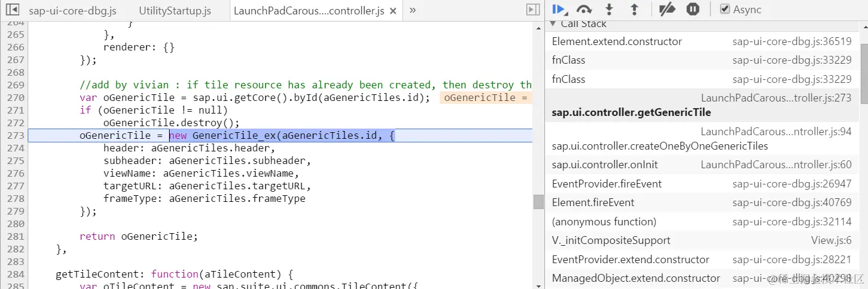Open View.js:6 source link
The width and height of the screenshot is (868, 289).
point(831,240)
